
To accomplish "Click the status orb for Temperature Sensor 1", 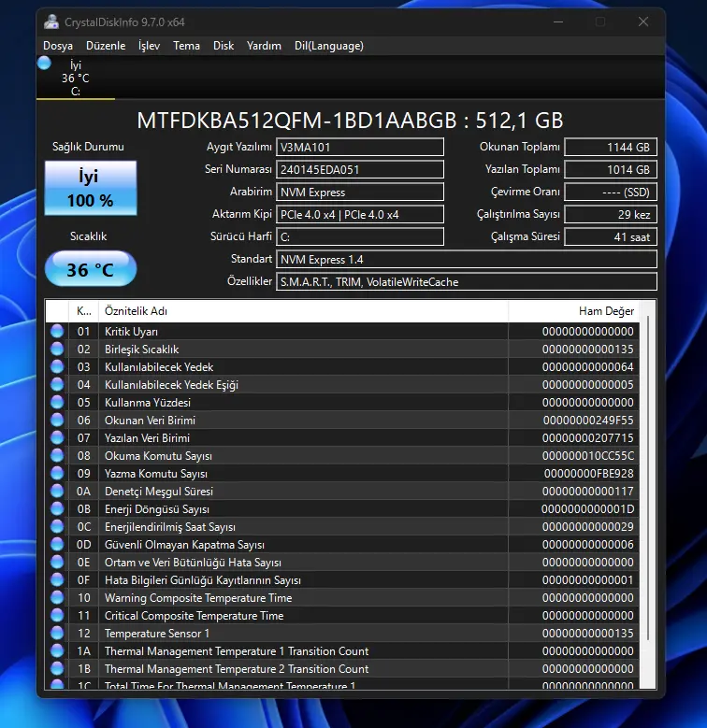I will point(57,633).
